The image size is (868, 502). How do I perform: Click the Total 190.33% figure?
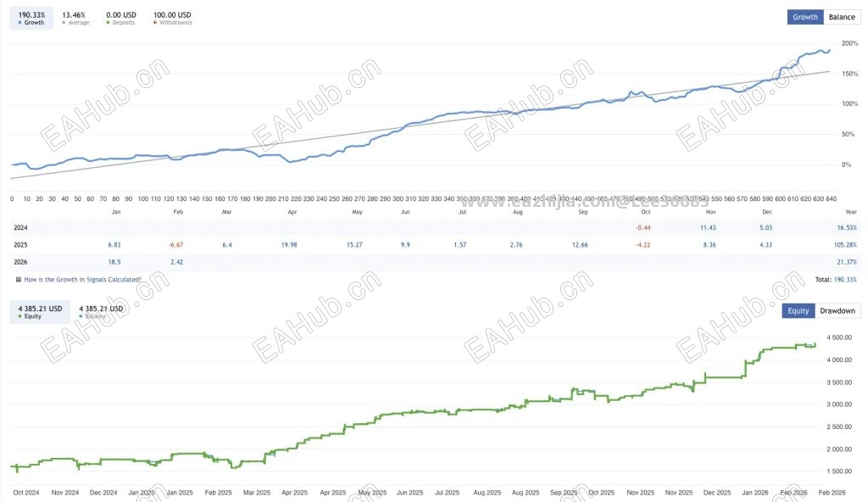[845, 280]
